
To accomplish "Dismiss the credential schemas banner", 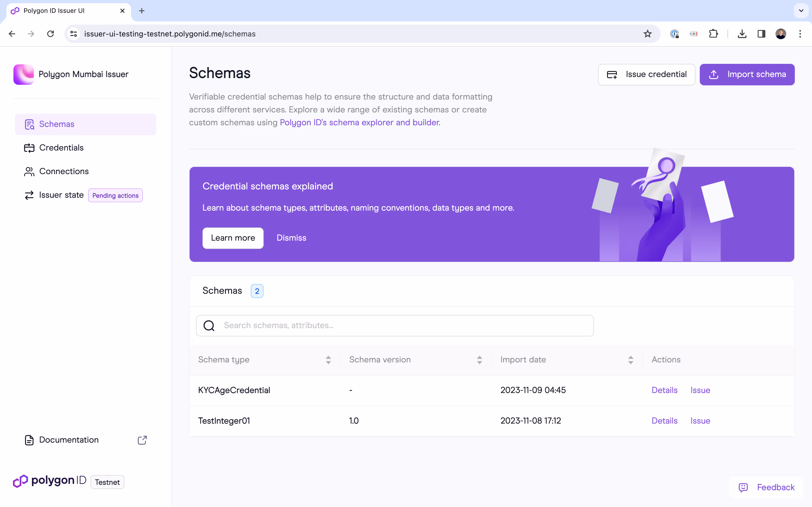I will coord(291,238).
